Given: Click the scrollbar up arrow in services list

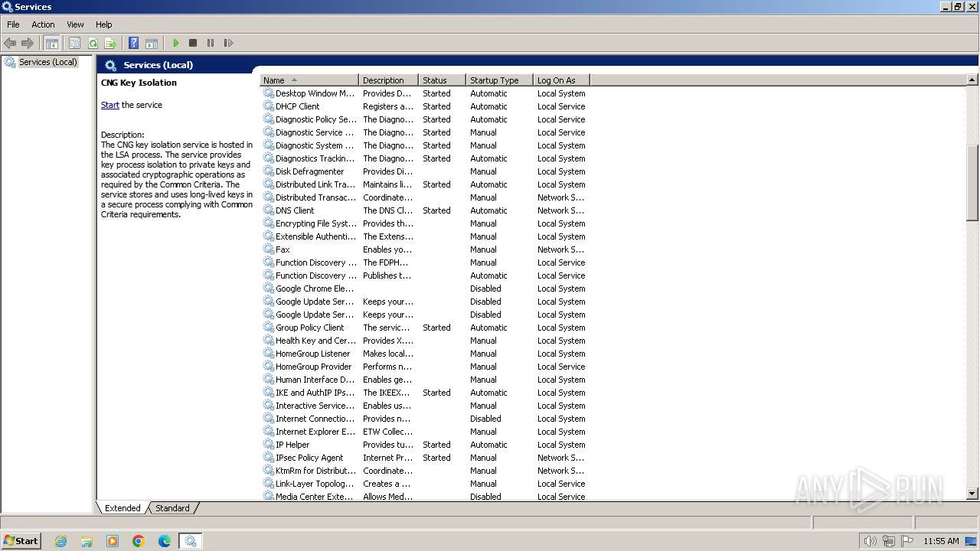Looking at the screenshot, I should (972, 80).
